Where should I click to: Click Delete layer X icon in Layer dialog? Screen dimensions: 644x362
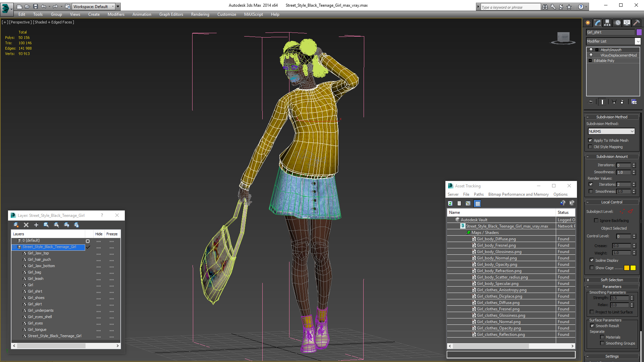click(x=26, y=225)
